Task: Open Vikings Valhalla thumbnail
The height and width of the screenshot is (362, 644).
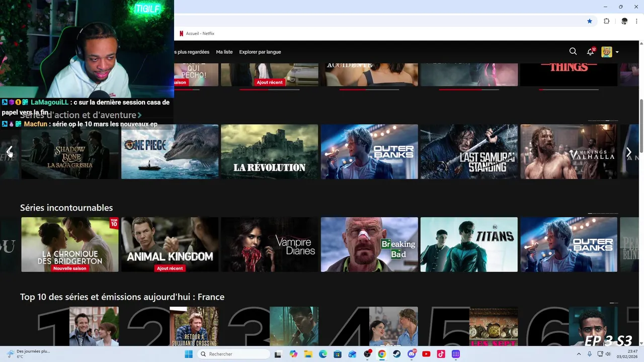Action: [569, 152]
